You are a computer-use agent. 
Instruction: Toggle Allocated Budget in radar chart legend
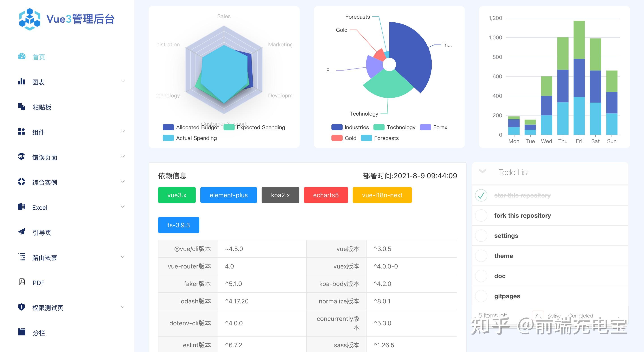[x=168, y=127]
